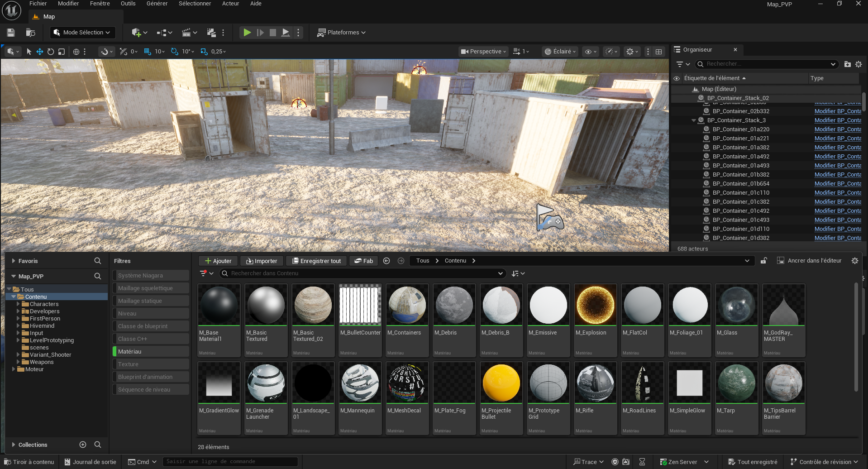
Task: Click the green Play button in toolbar
Action: coord(247,33)
